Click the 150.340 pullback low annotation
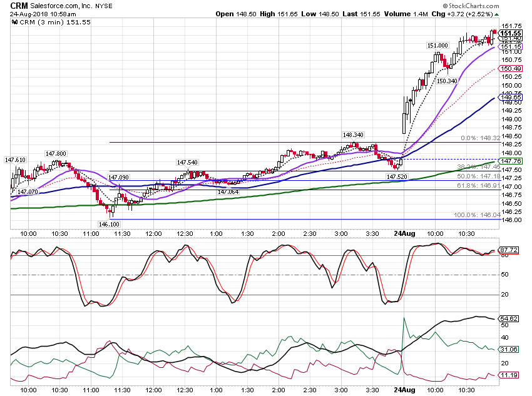This screenshot has height=396, width=532. tap(447, 81)
